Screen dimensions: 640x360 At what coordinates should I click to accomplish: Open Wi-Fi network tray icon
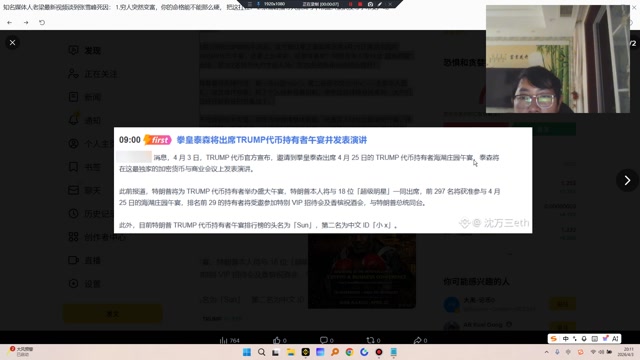pyautogui.click(x=593, y=352)
